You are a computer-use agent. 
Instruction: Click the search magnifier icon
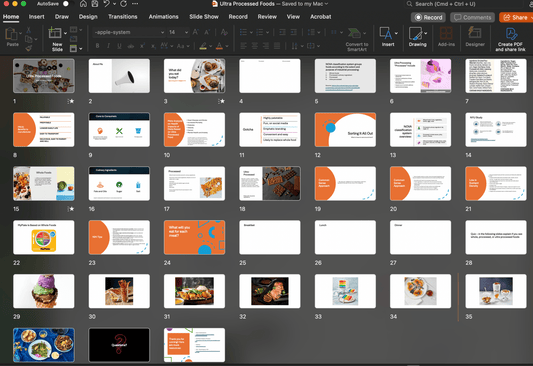point(409,4)
